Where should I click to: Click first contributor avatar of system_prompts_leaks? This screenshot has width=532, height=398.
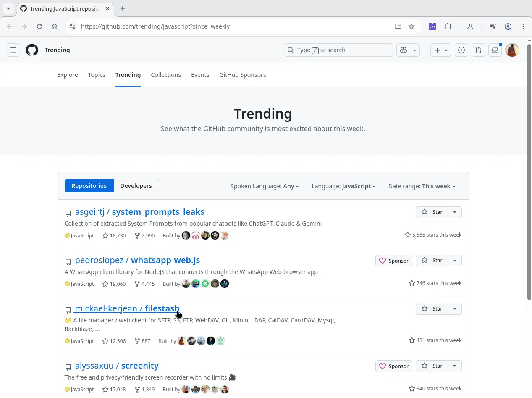coord(186,236)
